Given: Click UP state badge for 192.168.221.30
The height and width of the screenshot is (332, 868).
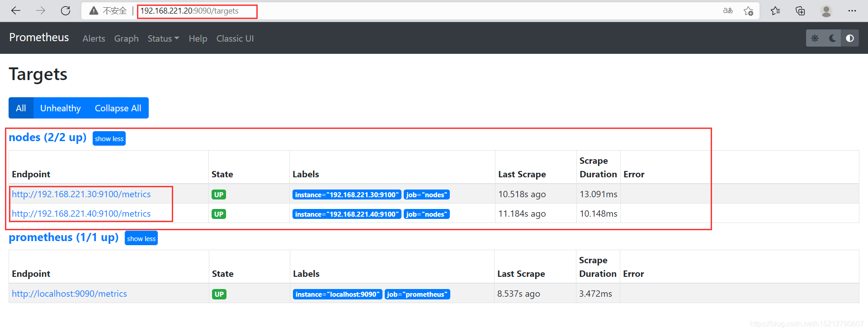Looking at the screenshot, I should [x=219, y=195].
